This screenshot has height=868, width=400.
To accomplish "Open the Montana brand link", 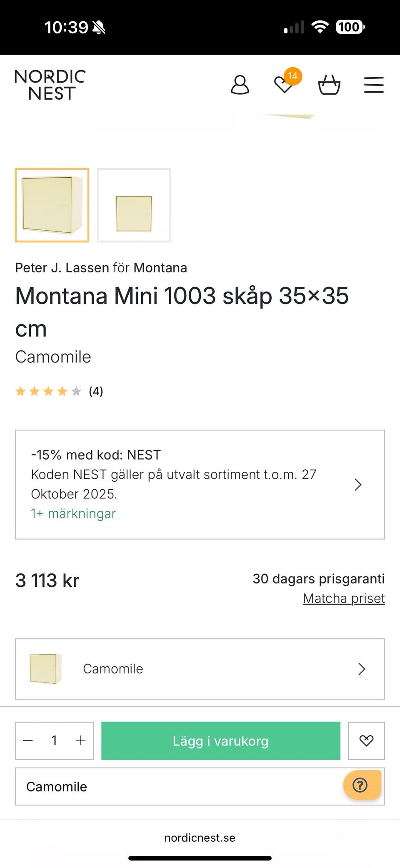I will tap(160, 267).
